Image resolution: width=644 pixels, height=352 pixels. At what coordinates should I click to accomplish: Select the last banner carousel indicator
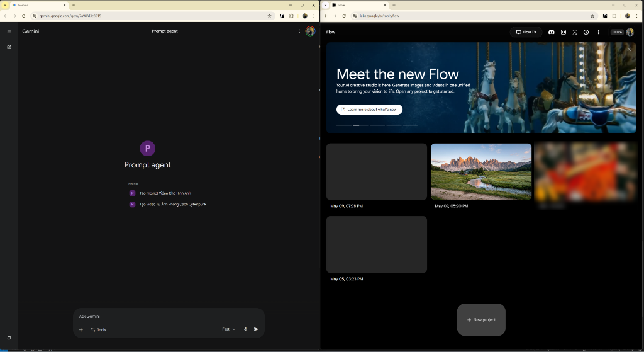tap(410, 125)
